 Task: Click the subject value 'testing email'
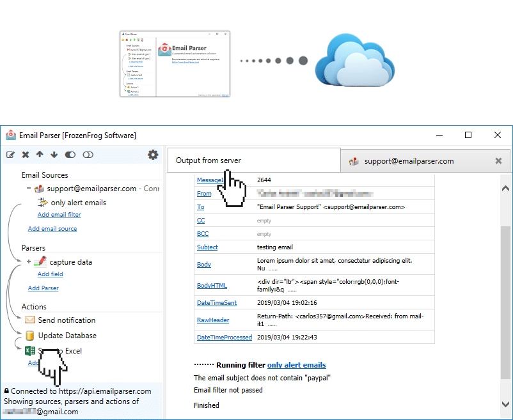point(275,247)
